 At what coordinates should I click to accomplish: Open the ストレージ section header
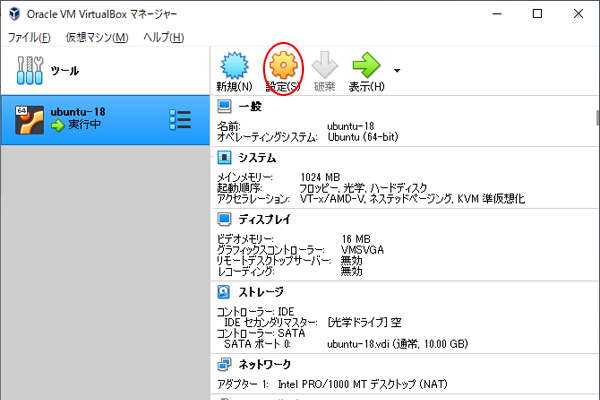pos(261,292)
